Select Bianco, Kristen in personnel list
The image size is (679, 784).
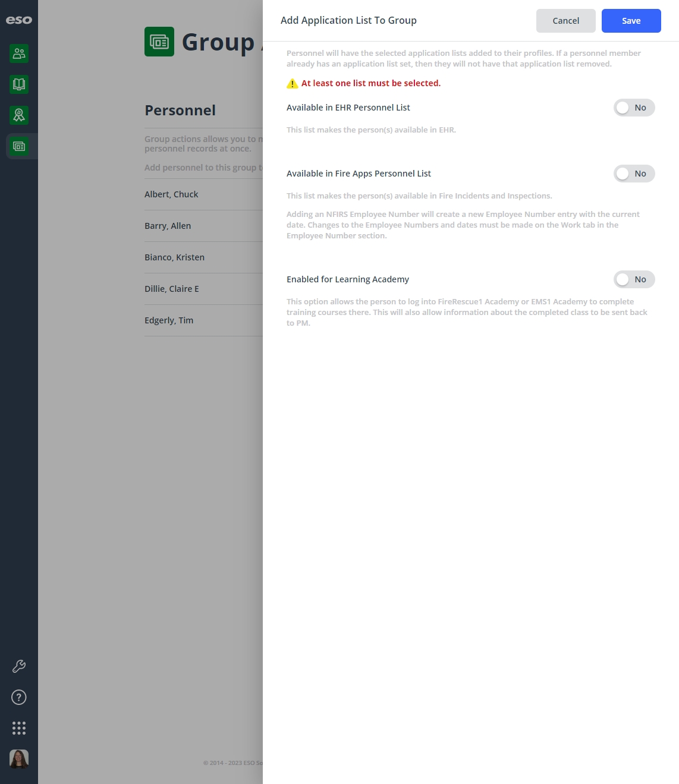click(203, 257)
